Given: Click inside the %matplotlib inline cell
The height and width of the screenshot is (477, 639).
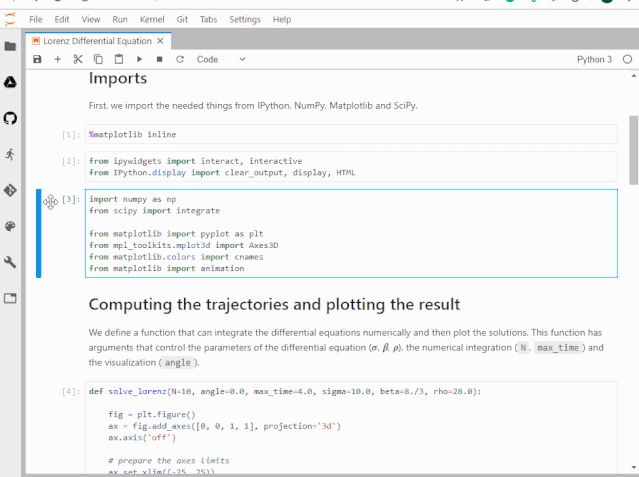Looking at the screenshot, I should (x=351, y=135).
